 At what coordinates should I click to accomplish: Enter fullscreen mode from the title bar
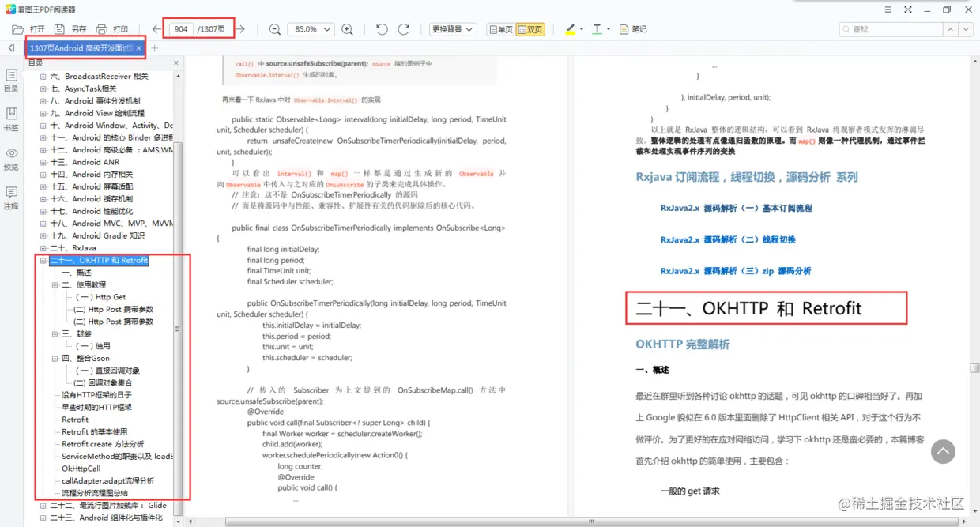click(x=907, y=9)
